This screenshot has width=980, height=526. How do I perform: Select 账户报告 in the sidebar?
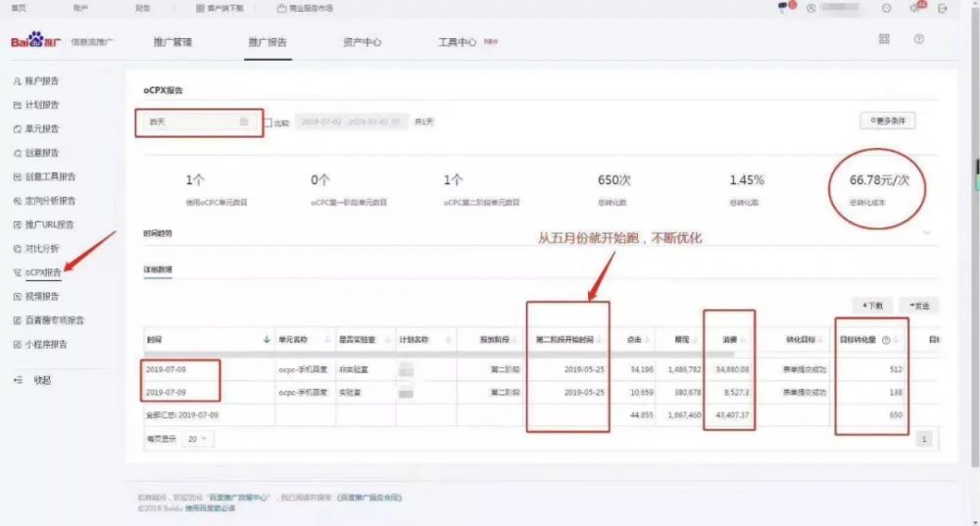(x=42, y=81)
